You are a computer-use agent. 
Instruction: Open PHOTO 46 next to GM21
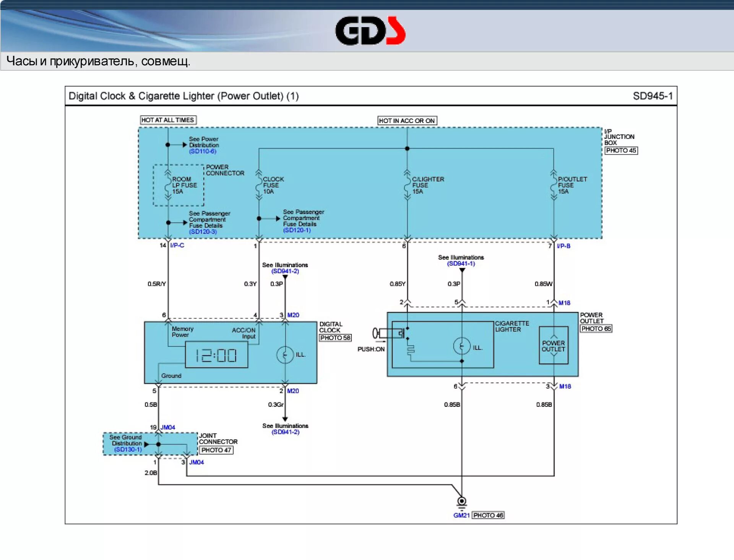(x=488, y=515)
